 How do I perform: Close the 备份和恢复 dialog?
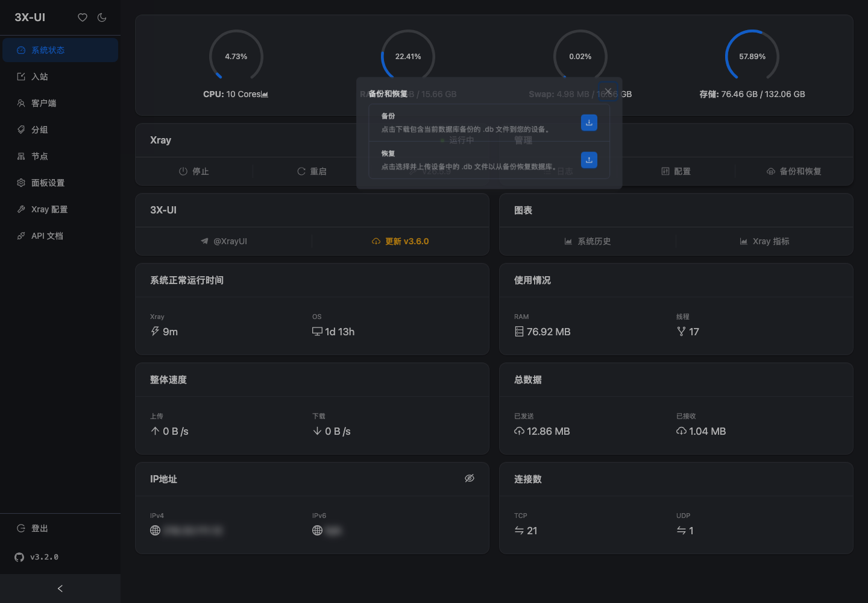608,92
